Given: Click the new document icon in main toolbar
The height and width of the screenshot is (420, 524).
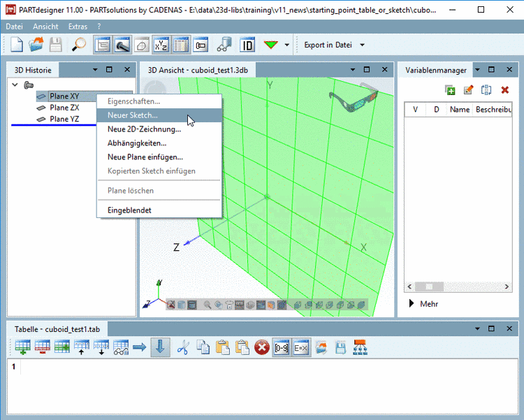Looking at the screenshot, I should pos(16,45).
